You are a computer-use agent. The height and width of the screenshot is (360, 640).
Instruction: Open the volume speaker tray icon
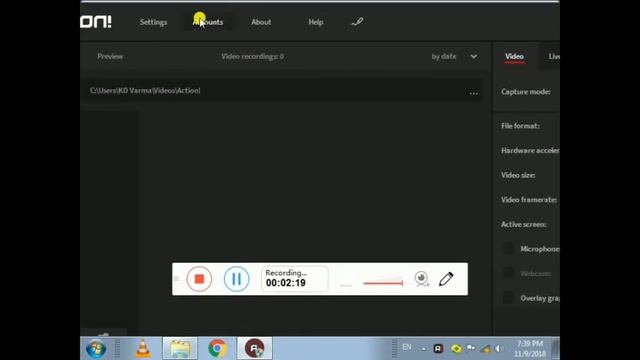pyautogui.click(x=499, y=349)
